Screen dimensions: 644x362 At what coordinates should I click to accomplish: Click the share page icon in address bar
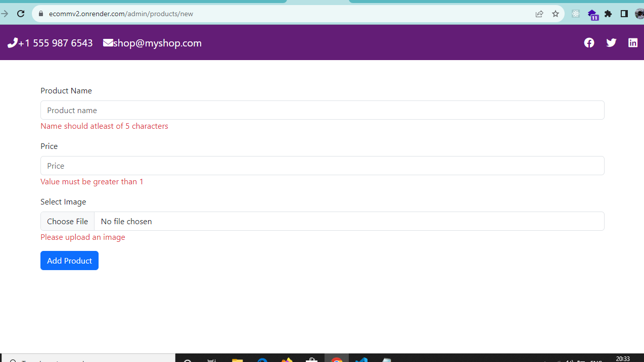click(x=539, y=14)
